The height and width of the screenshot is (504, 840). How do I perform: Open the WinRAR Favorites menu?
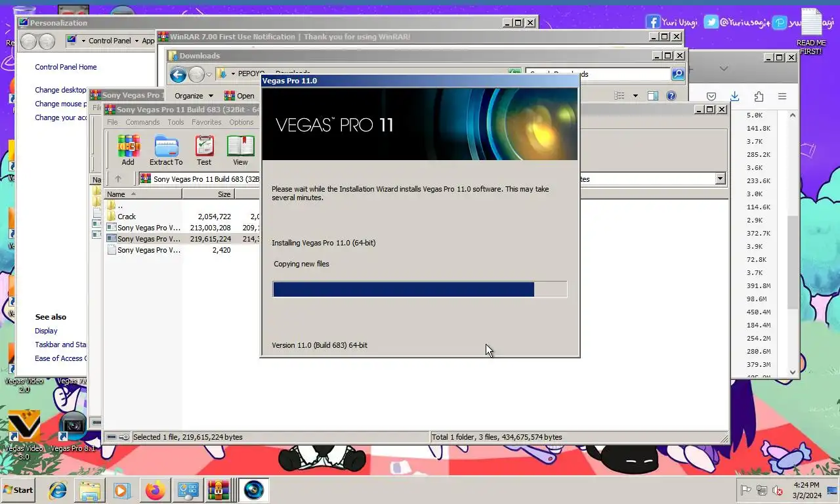click(x=206, y=122)
